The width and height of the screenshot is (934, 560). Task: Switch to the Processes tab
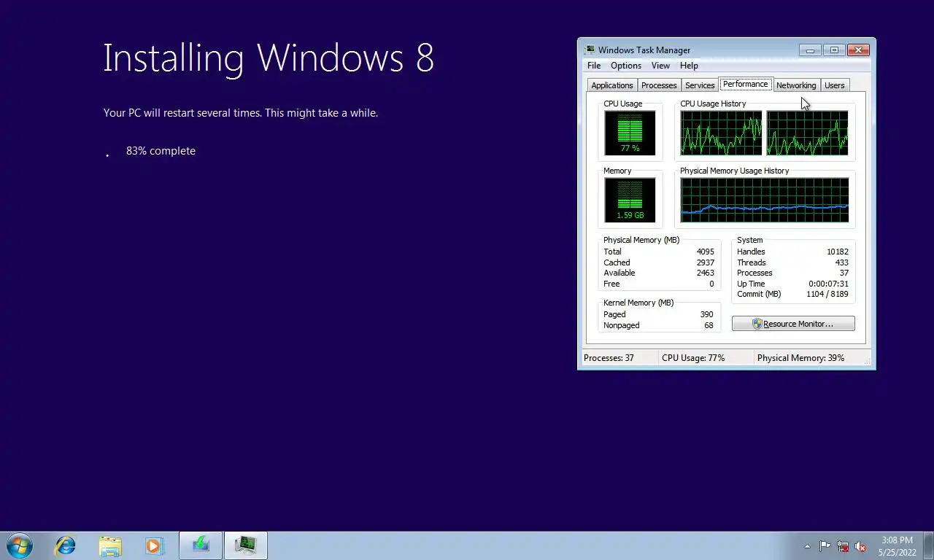coord(659,85)
